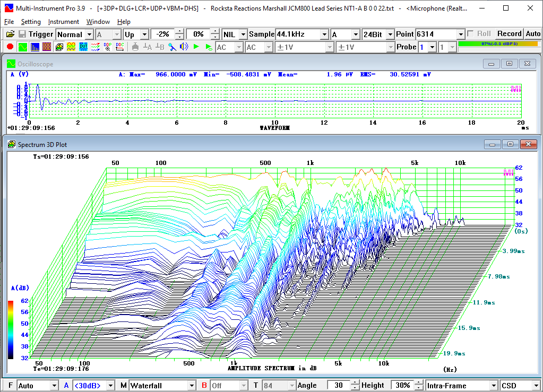This screenshot has width=543, height=392.
Task: Open the Multimeter 888 icon
Action: tap(47, 47)
